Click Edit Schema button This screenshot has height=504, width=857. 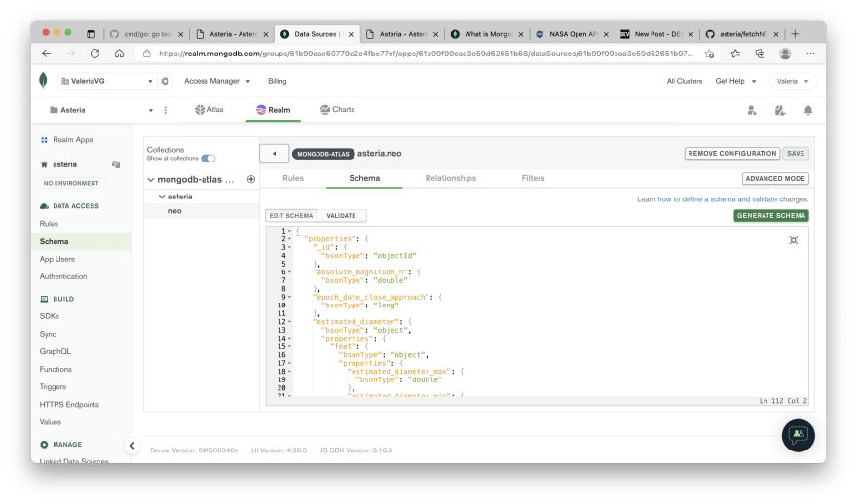pos(291,216)
